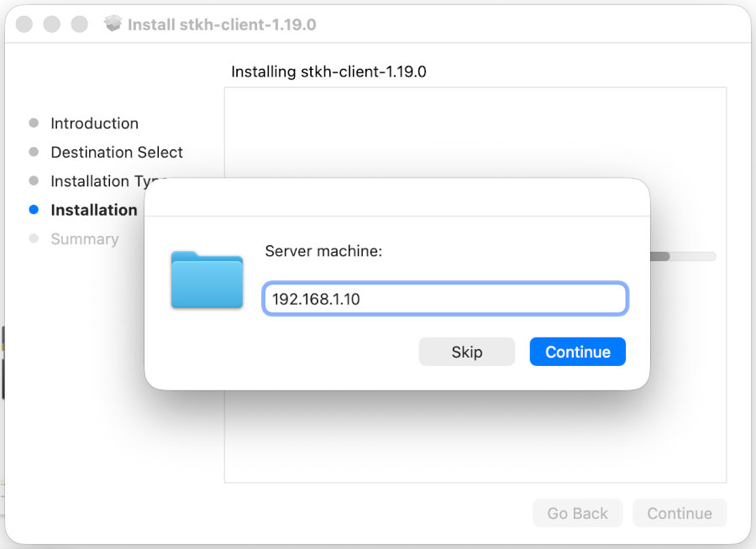Click the package icon in the title bar
This screenshot has height=549, width=756.
(113, 24)
